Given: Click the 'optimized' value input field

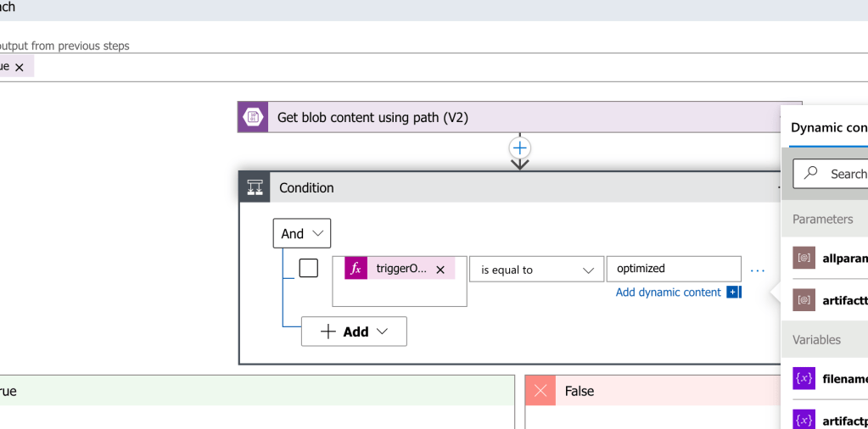Looking at the screenshot, I should [x=674, y=270].
